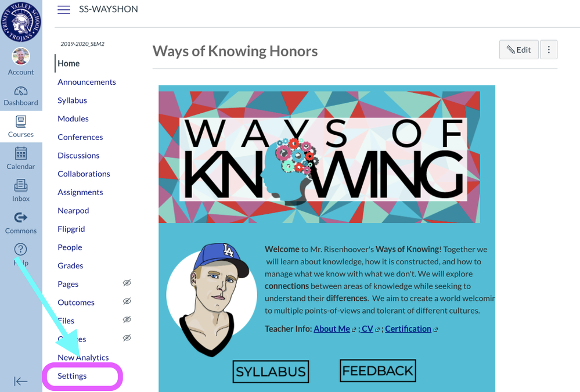The width and height of the screenshot is (580, 392).
Task: Click the FEEDBACK image button
Action: 378,371
